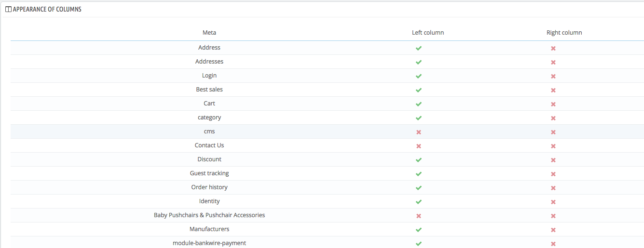Click red cross in Addresses right column

tap(553, 62)
